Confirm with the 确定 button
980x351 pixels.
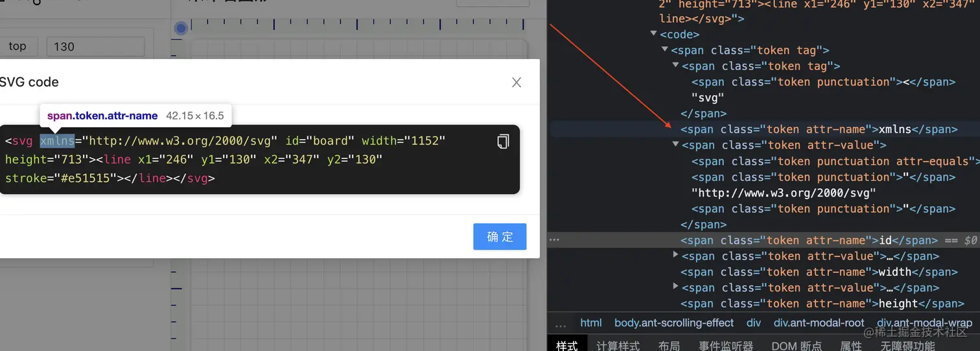coord(500,237)
